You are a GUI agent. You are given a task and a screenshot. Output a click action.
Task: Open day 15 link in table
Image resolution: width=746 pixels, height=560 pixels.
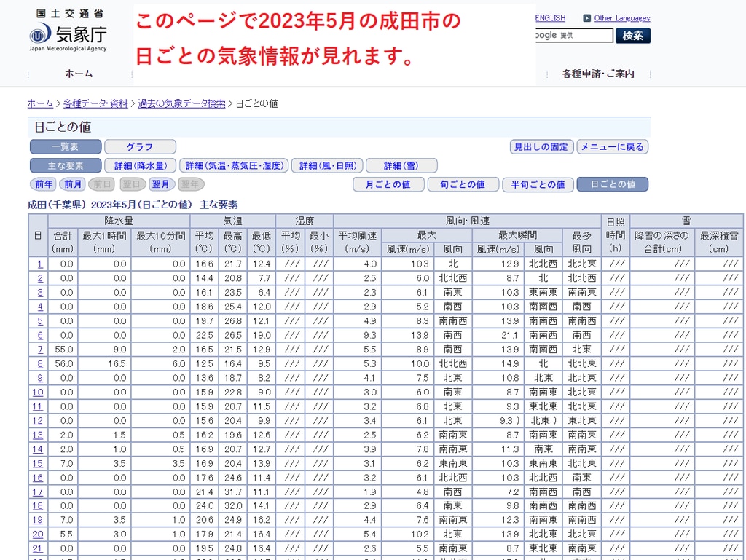pos(38,464)
